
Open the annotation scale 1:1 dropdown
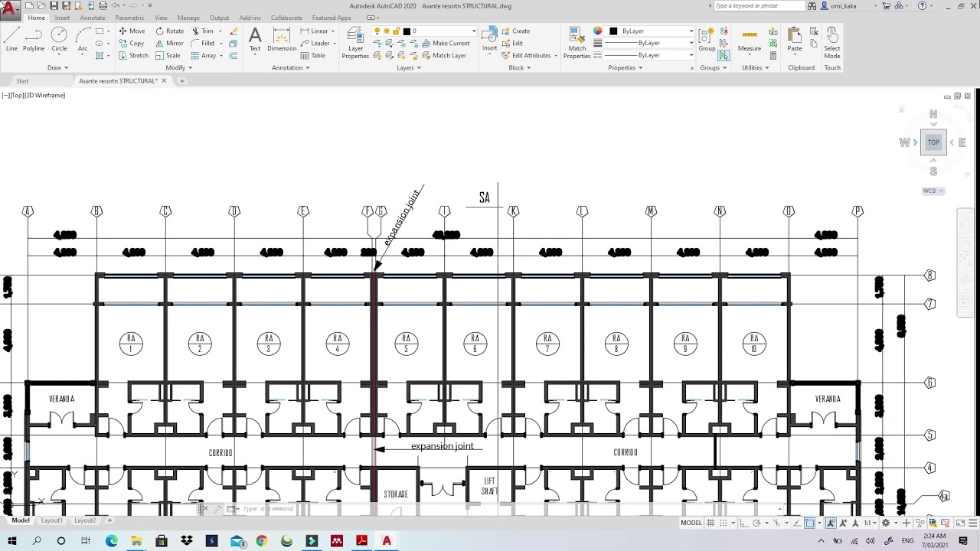871,523
